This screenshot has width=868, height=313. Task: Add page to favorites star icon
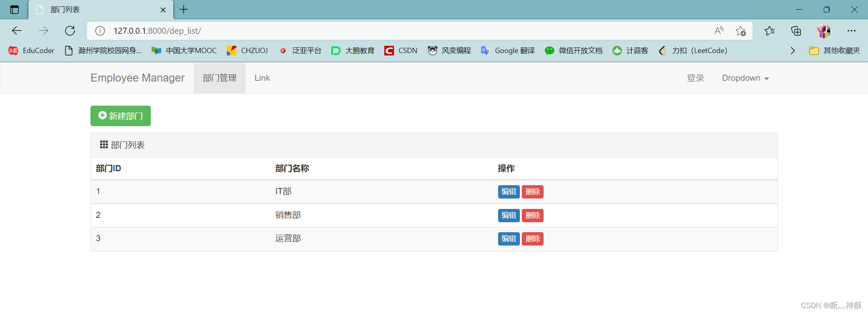741,31
